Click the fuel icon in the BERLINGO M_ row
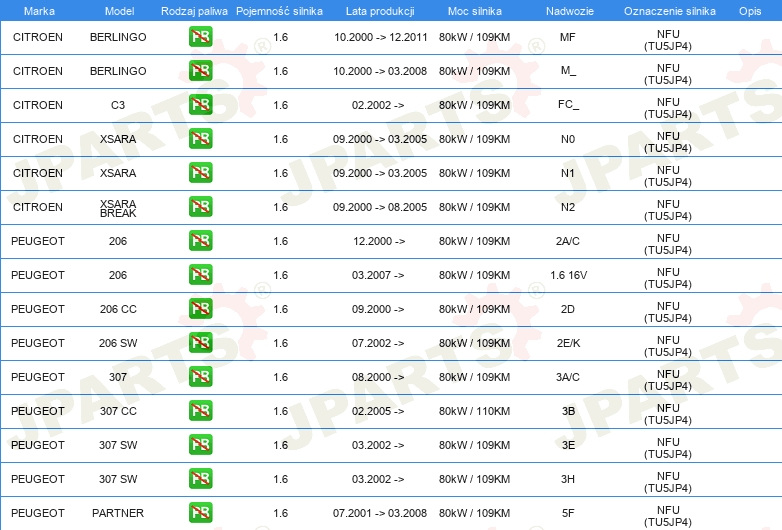Screen dimensions: 782x530 click(x=200, y=71)
